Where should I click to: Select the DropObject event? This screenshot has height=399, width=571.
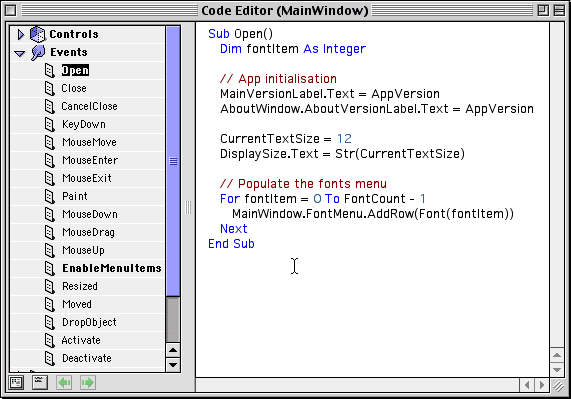click(89, 323)
